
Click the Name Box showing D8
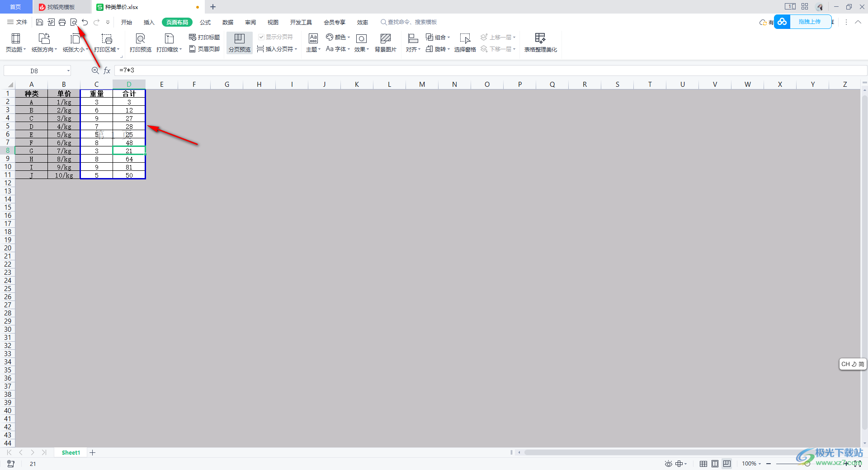point(38,70)
